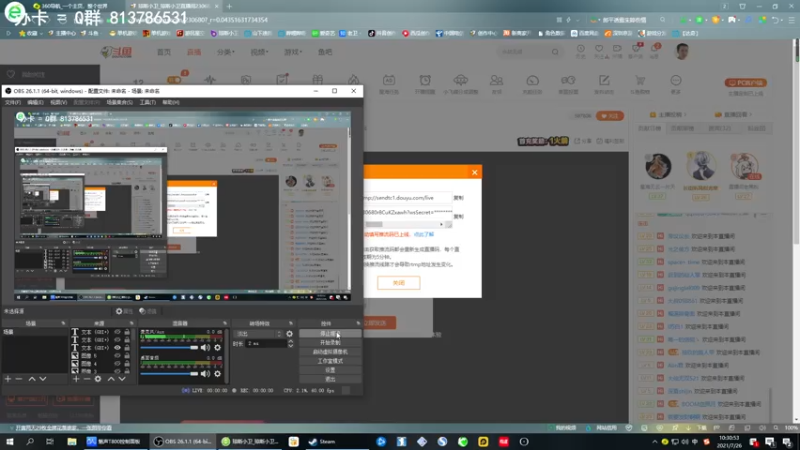Open OBS 文件(F) menu

coord(12,103)
